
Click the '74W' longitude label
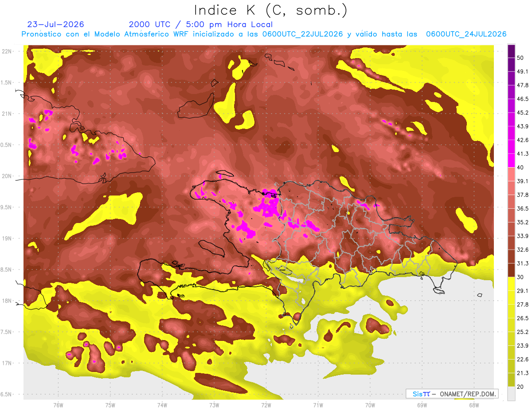coord(162,405)
